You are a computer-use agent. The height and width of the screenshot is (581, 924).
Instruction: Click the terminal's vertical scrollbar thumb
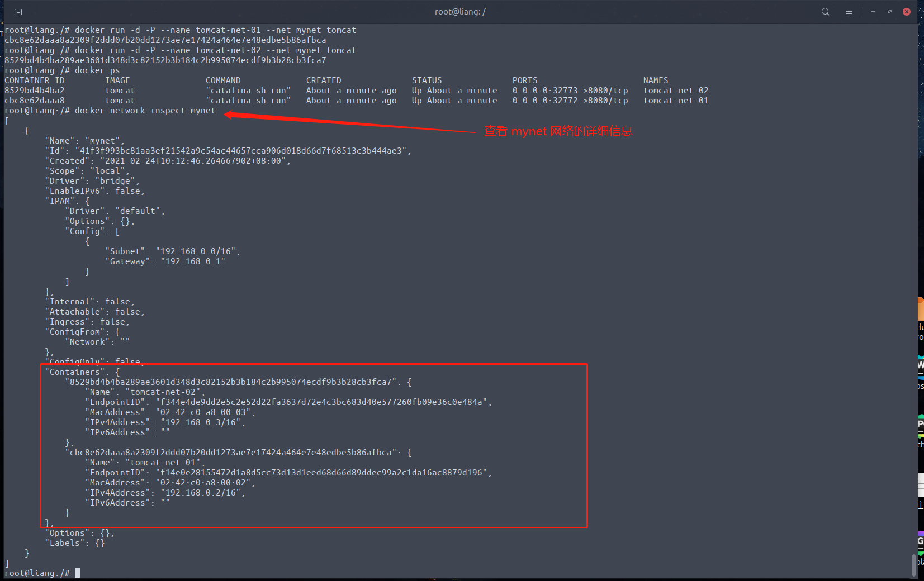[x=914, y=564]
